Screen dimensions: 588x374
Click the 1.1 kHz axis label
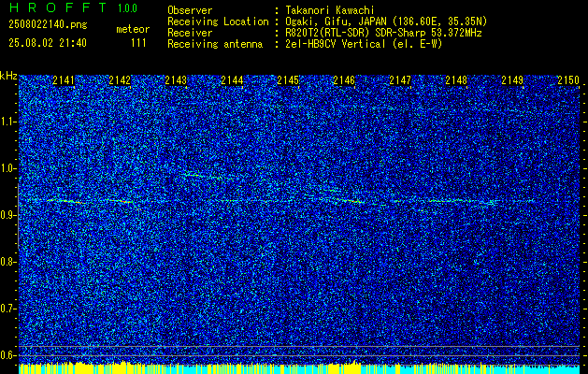8,122
